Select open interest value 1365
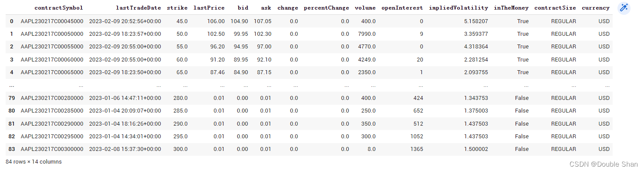The height and width of the screenshot is (171, 644). tap(416, 149)
